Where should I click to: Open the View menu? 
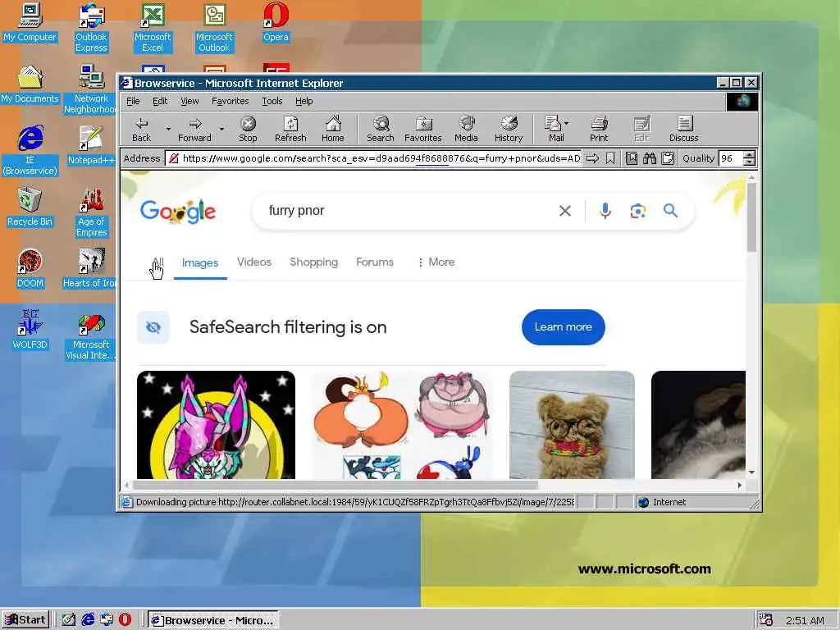point(189,101)
